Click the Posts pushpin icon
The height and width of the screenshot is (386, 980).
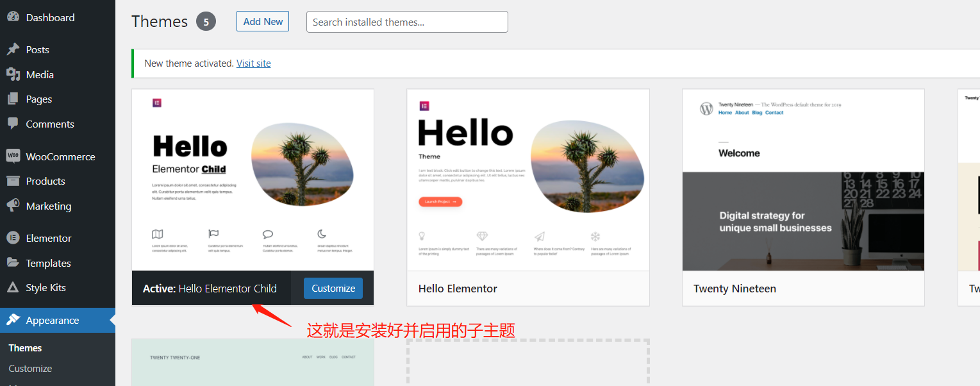[13, 49]
